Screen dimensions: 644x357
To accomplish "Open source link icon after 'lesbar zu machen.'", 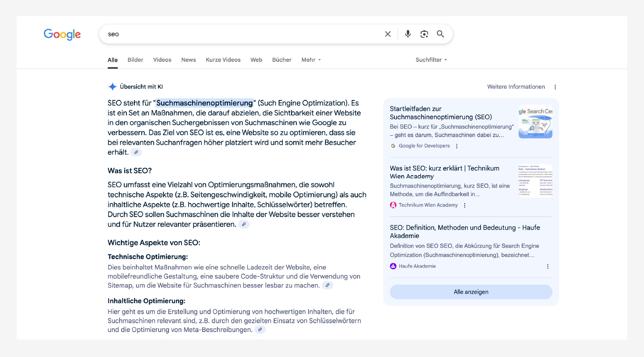I will [327, 285].
